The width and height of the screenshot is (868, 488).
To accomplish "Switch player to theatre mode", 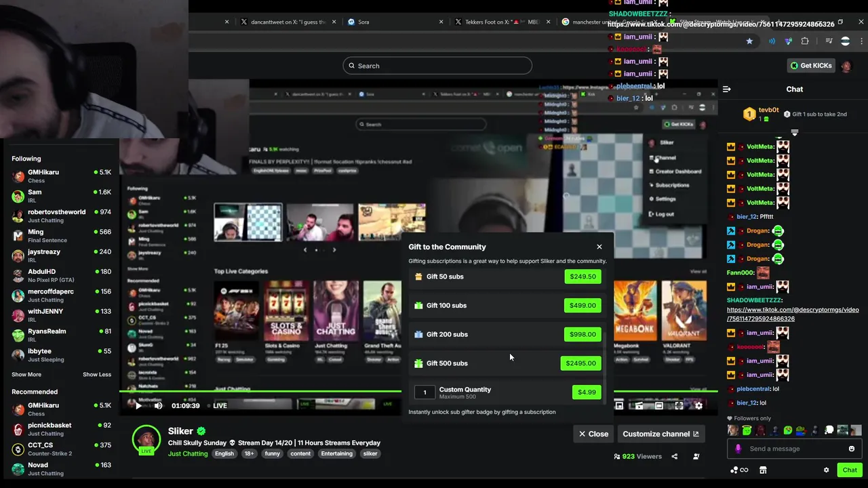I will click(x=658, y=406).
